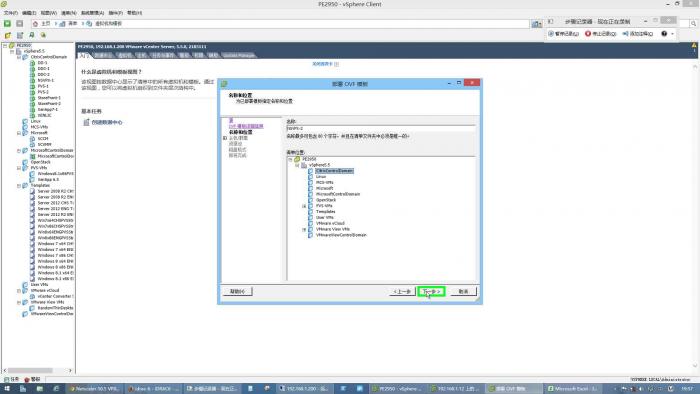This screenshot has height=394, width=700.
Task: Click the Steps Recorder pause record icon
Action: [551, 33]
